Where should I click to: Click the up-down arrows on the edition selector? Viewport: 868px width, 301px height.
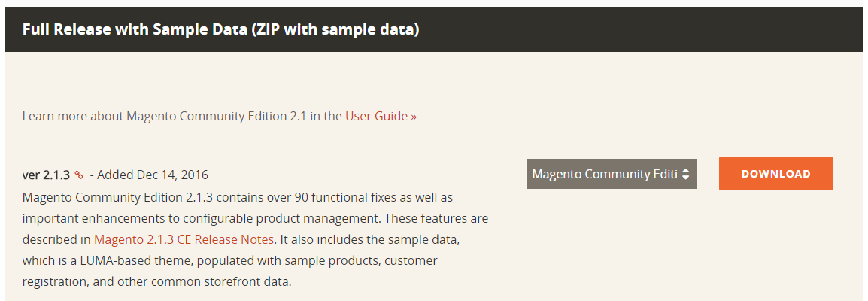pos(685,174)
